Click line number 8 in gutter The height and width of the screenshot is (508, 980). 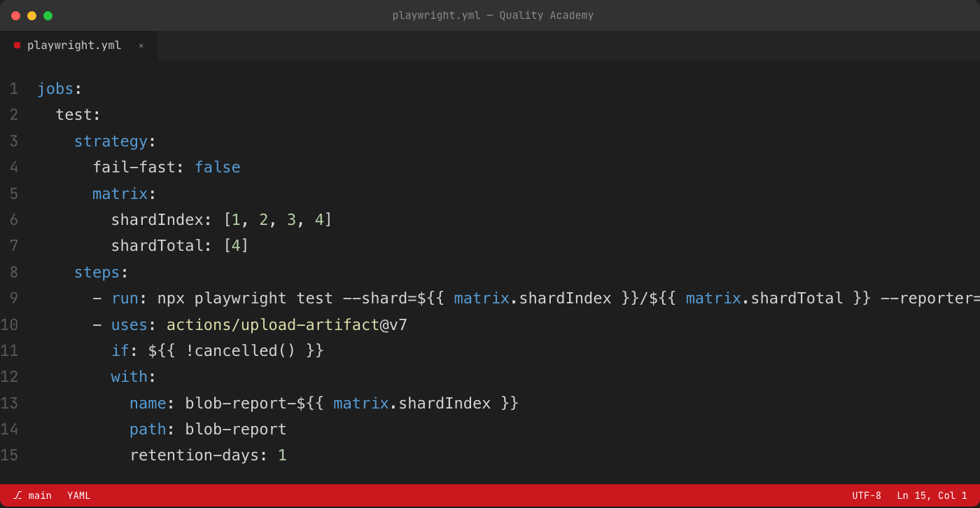pos(13,273)
